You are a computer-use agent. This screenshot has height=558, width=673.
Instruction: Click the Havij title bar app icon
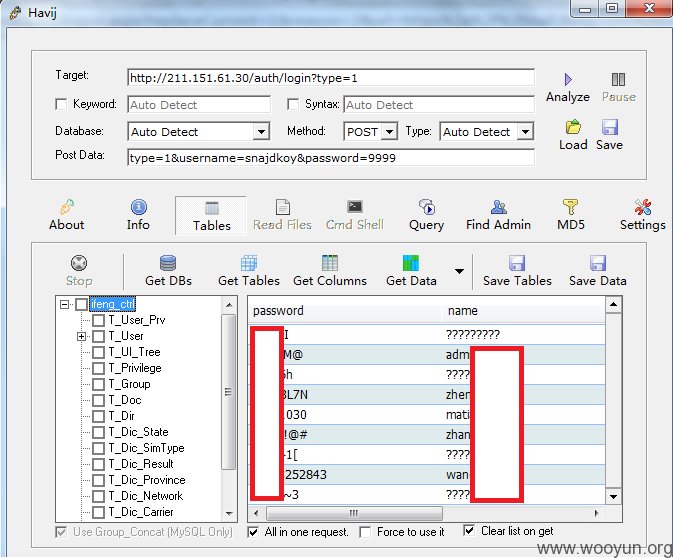coord(16,12)
